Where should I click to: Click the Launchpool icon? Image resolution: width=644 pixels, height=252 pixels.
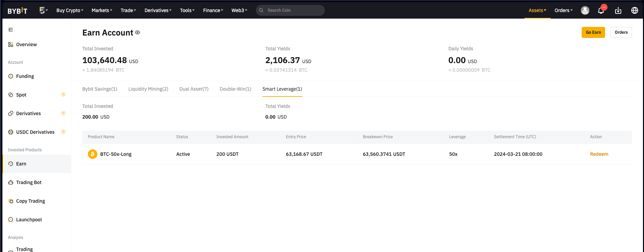click(11, 220)
